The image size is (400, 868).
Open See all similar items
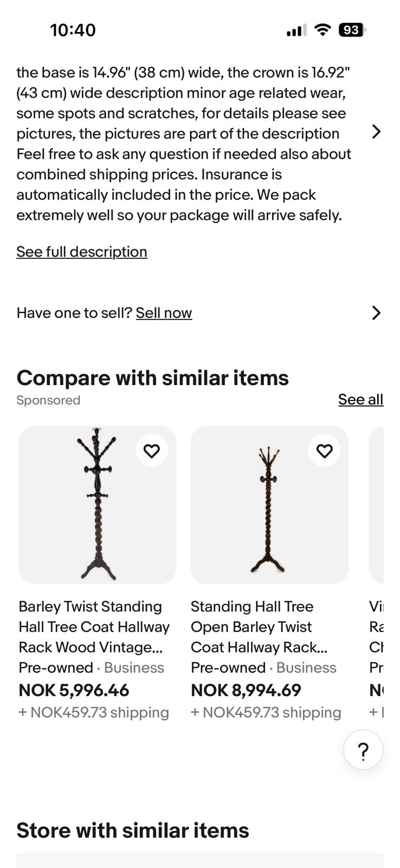point(360,400)
